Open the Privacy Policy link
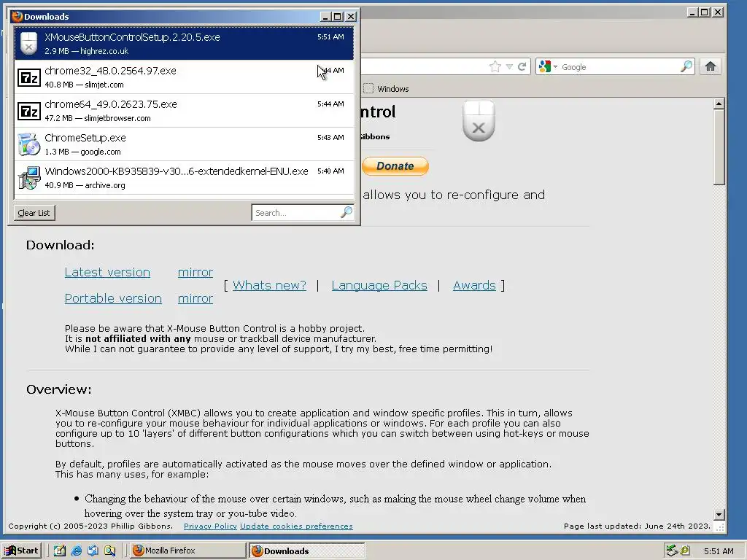This screenshot has width=747, height=560. point(210,526)
